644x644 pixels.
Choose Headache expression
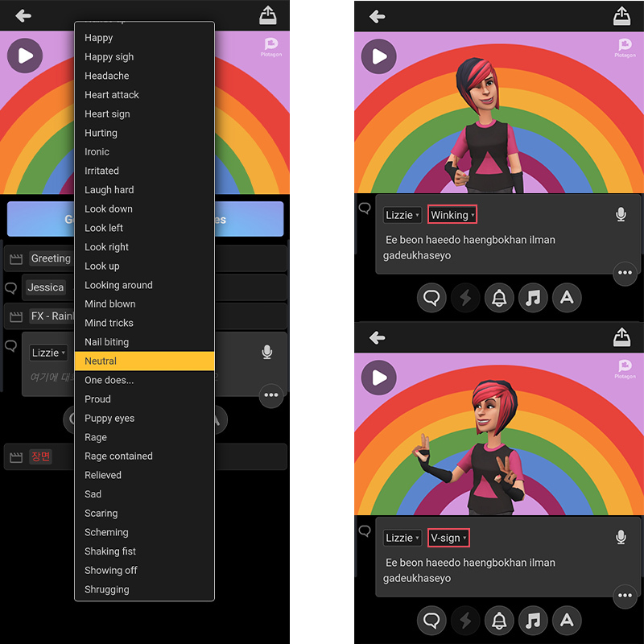click(144, 76)
